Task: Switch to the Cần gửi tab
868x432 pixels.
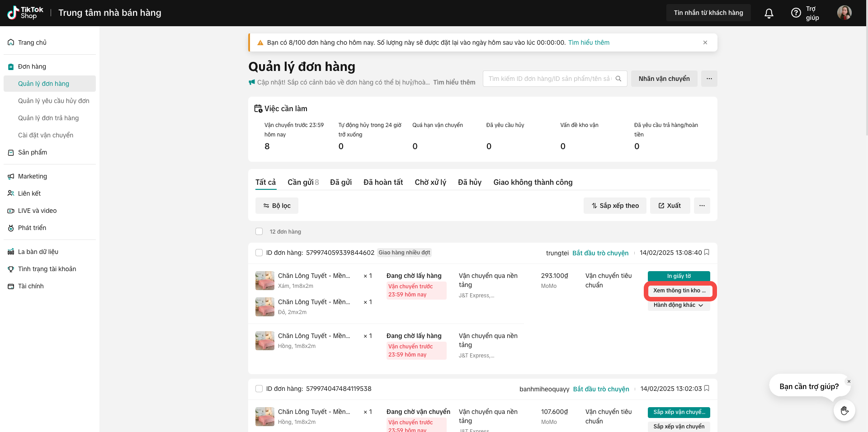Action: coord(303,182)
